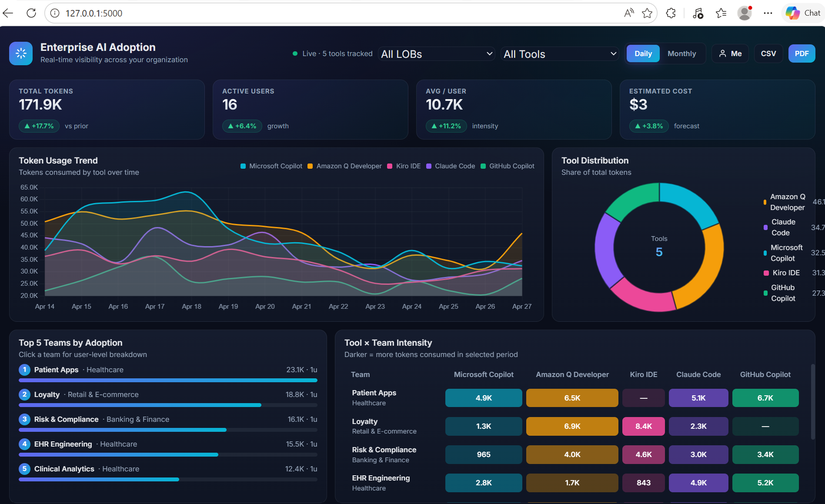Toggle Amazon Q Developer series in trend legend

coord(344,166)
